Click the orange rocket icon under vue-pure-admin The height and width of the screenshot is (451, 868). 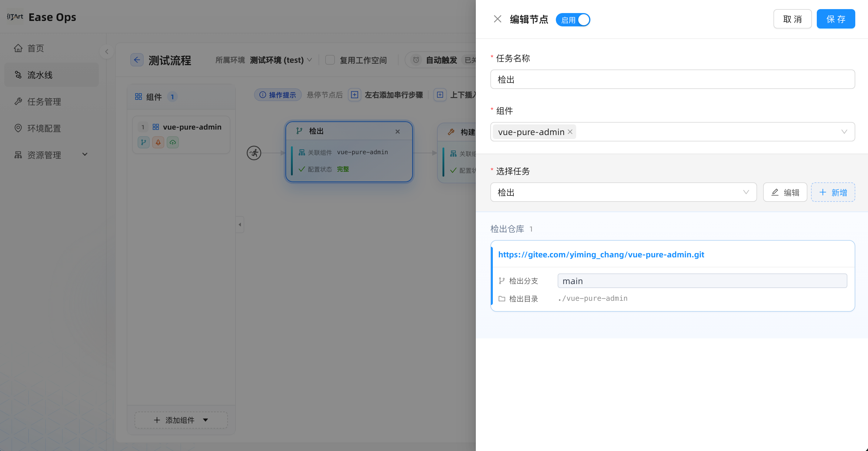click(158, 142)
